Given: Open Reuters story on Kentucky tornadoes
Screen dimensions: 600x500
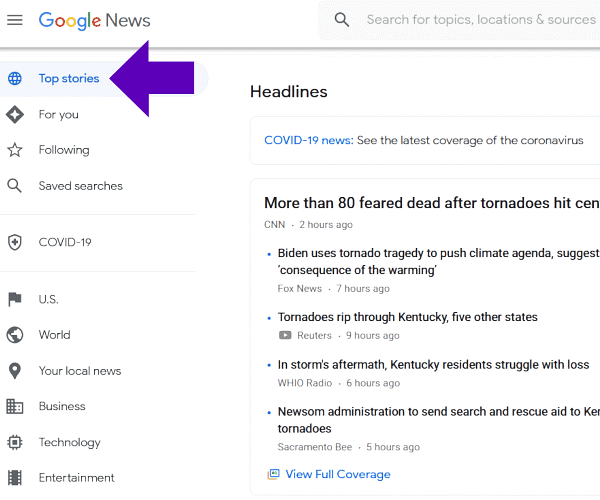Looking at the screenshot, I should [407, 317].
